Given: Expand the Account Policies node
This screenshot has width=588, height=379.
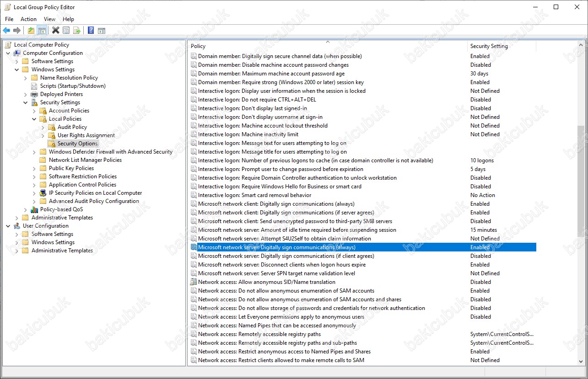Looking at the screenshot, I should point(34,111).
